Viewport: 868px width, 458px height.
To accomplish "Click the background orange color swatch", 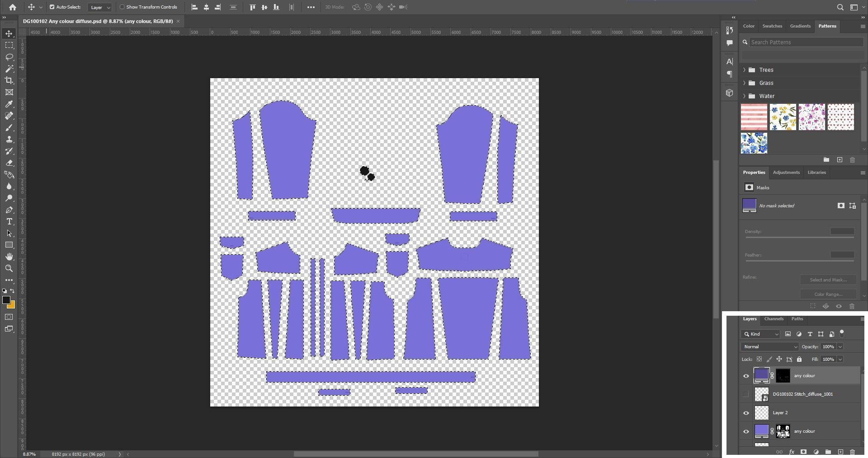I will (x=12, y=306).
